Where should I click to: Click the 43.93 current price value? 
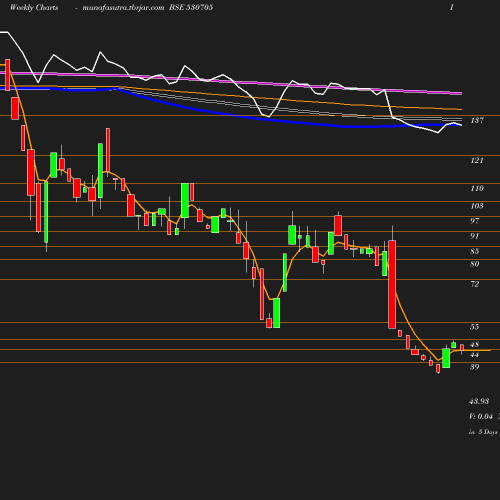pyautogui.click(x=479, y=401)
